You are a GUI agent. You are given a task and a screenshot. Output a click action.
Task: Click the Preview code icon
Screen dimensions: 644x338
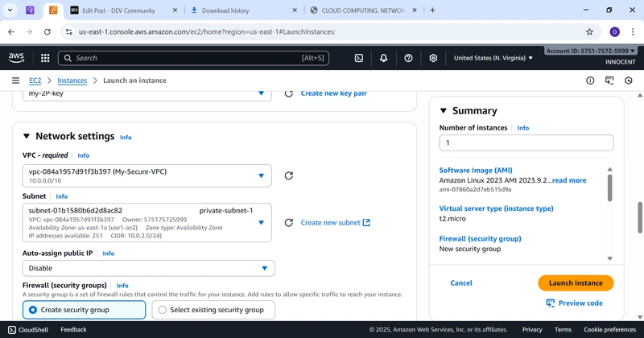tap(550, 303)
